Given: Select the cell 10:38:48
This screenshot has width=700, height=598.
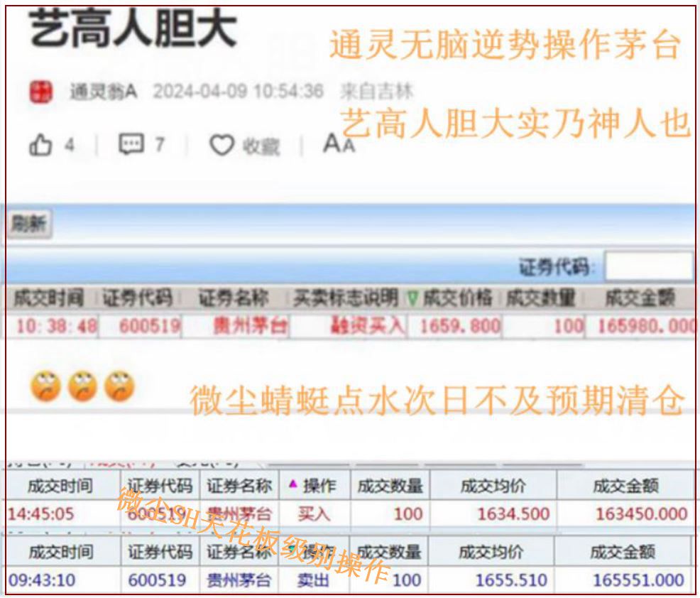Looking at the screenshot, I should [56, 327].
